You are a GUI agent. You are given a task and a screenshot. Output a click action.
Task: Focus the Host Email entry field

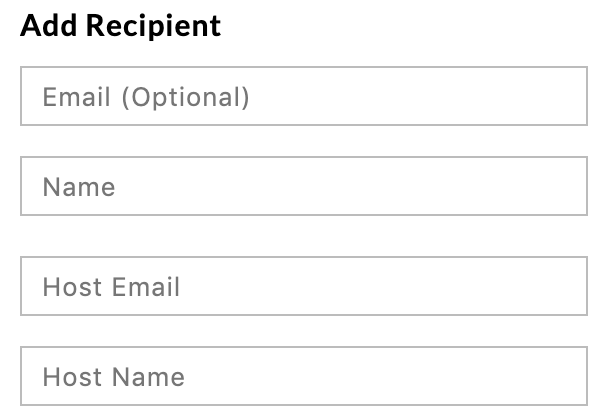point(303,287)
